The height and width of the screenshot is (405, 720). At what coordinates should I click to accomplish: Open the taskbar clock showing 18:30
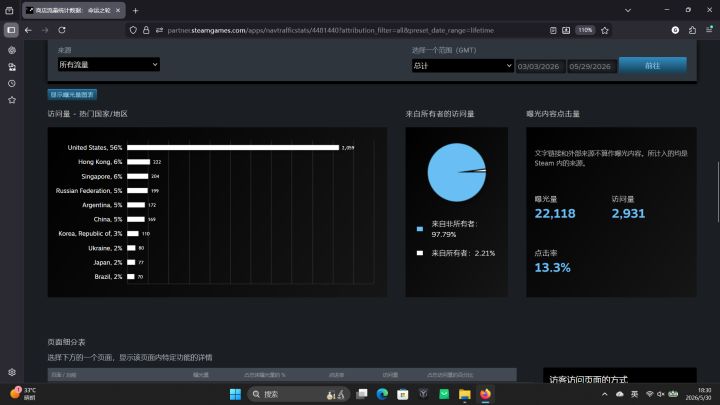(x=699, y=394)
